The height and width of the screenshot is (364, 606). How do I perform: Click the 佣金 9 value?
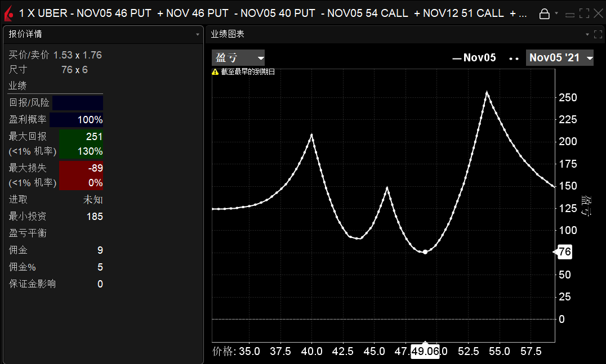point(100,250)
